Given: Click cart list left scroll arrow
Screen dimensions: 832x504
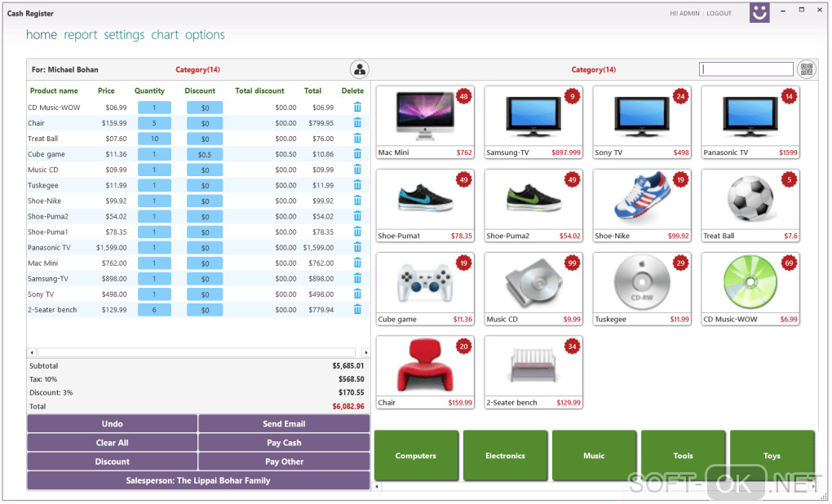Looking at the screenshot, I should [x=32, y=352].
